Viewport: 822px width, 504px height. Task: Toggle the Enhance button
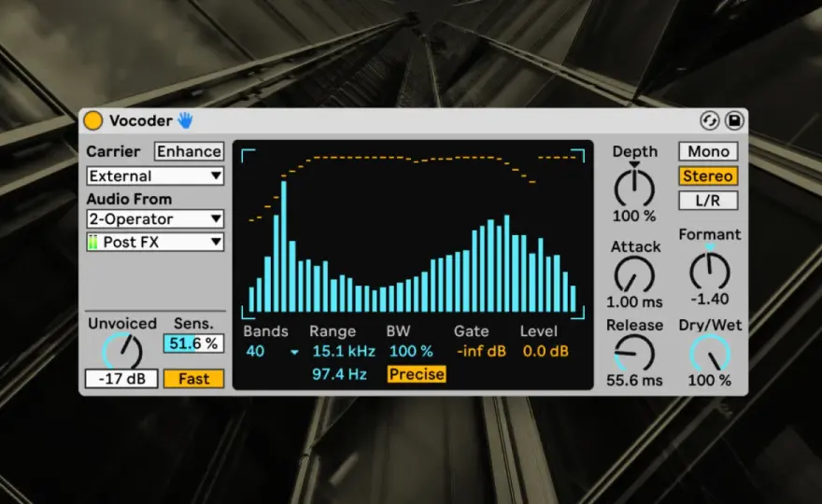pyautogui.click(x=189, y=151)
